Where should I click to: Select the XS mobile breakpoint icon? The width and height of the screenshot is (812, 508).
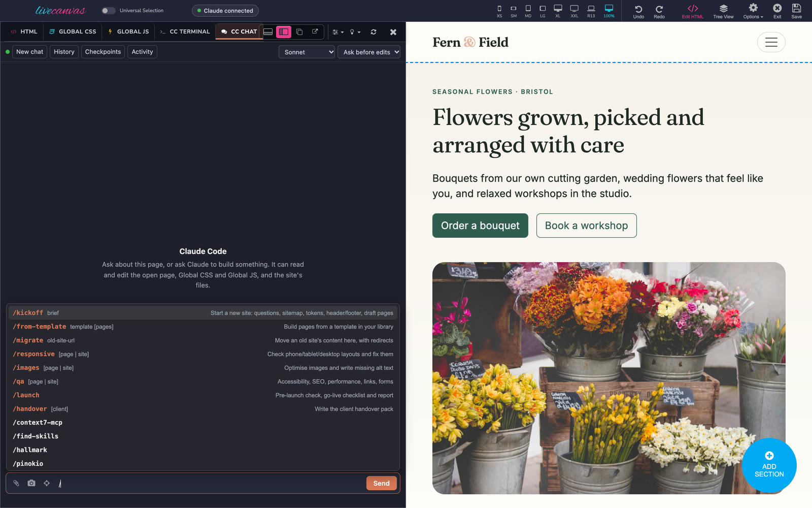pyautogui.click(x=499, y=9)
